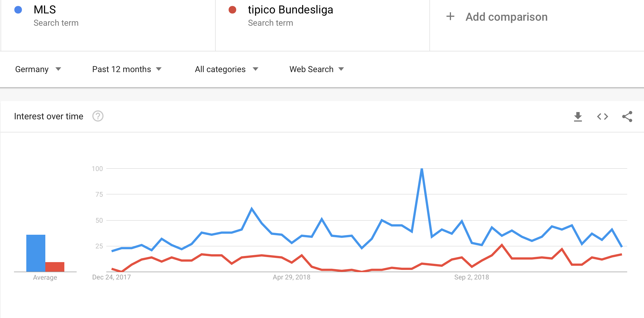Click the share icon for the chart

click(x=627, y=117)
